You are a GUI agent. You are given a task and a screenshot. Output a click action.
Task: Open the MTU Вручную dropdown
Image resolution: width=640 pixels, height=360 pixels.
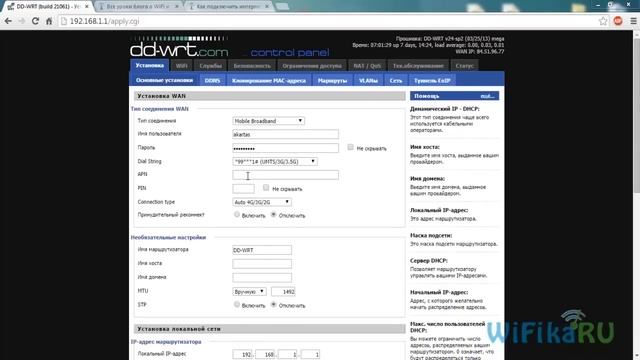click(x=249, y=291)
